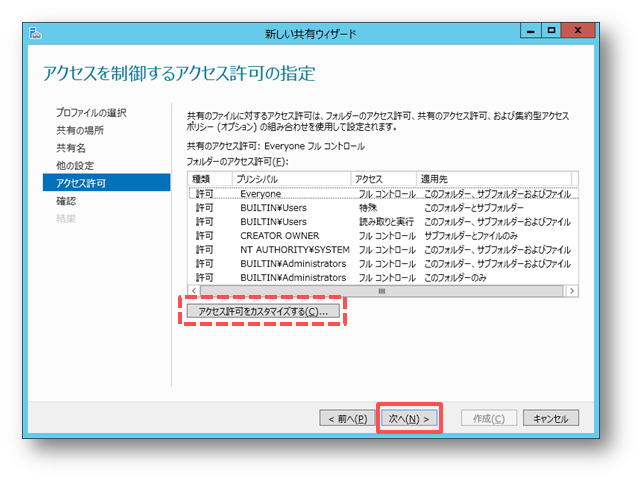642x481 pixels.
Task: Select the Everyone permission row
Action: point(383,194)
